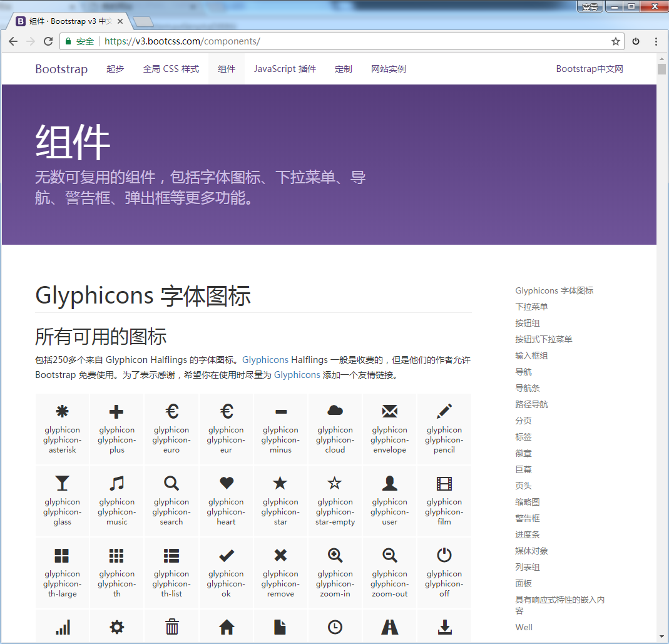Click the glyphicon-th-list icon

(171, 556)
